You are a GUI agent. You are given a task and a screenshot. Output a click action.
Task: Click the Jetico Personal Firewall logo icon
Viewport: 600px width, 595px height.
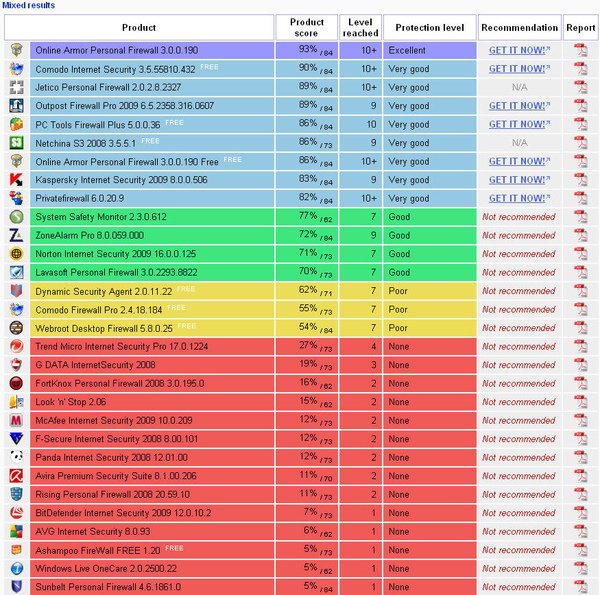pyautogui.click(x=16, y=87)
